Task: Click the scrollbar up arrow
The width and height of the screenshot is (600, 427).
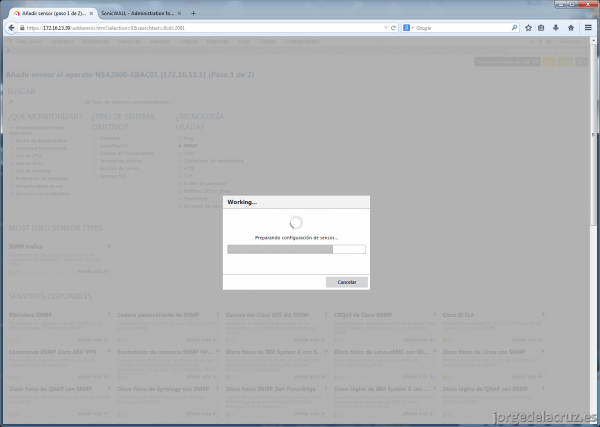Action: coord(593,40)
